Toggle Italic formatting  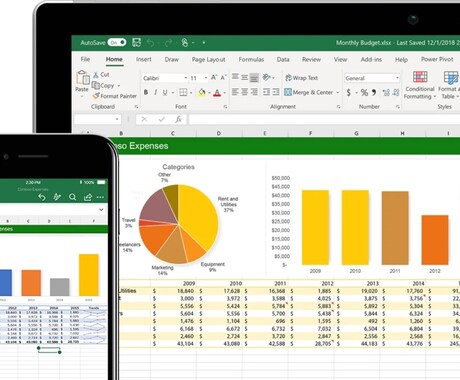[x=155, y=92]
